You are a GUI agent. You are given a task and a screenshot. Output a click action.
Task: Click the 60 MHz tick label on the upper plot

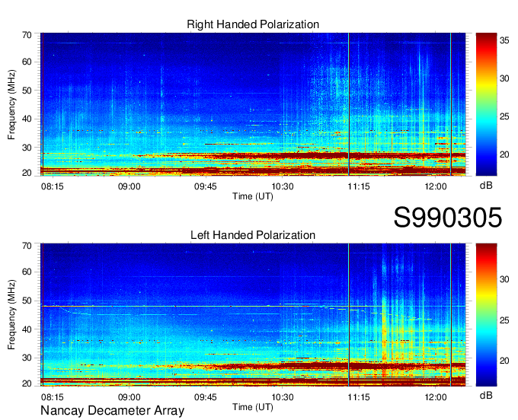[27, 62]
